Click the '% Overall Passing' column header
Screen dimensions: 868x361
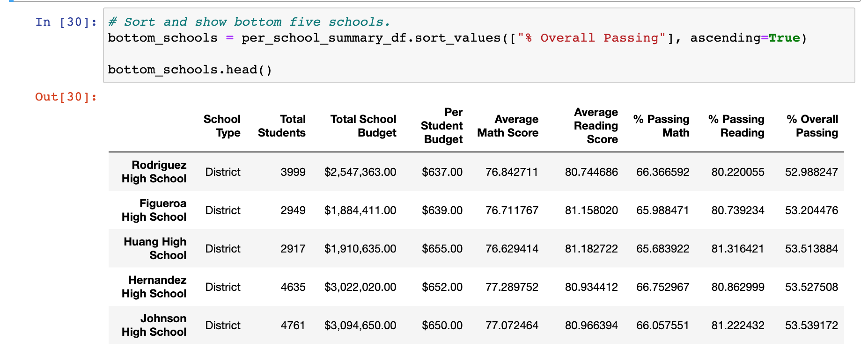click(812, 126)
